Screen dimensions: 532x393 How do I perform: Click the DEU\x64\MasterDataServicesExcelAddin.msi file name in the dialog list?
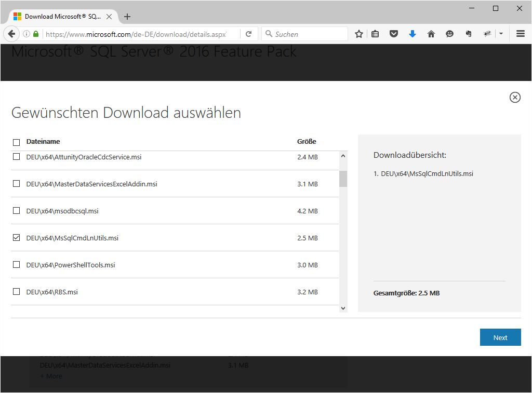coord(91,184)
